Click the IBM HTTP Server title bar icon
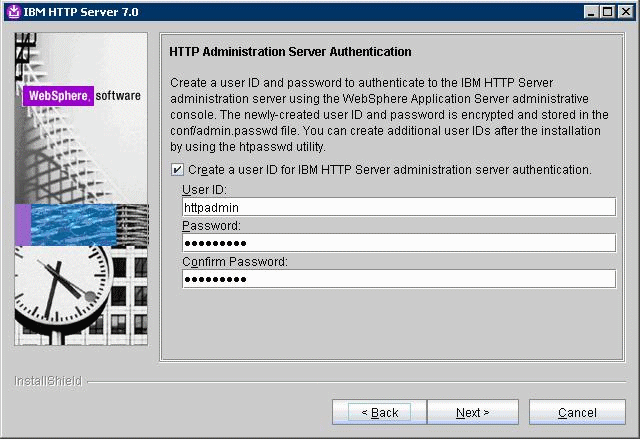Viewport: 640px width, 440px height. (14, 11)
